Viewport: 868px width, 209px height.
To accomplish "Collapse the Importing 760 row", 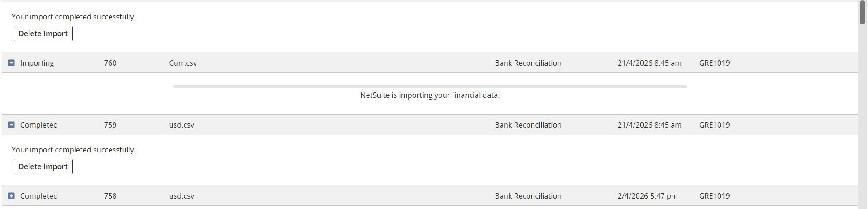I will coord(11,63).
